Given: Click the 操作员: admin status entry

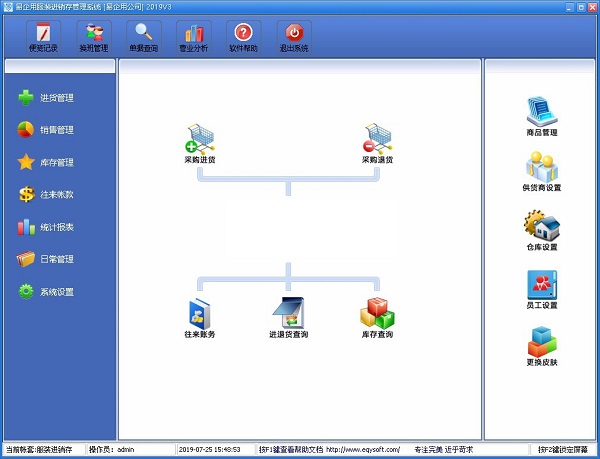Looking at the screenshot, I should [112, 449].
